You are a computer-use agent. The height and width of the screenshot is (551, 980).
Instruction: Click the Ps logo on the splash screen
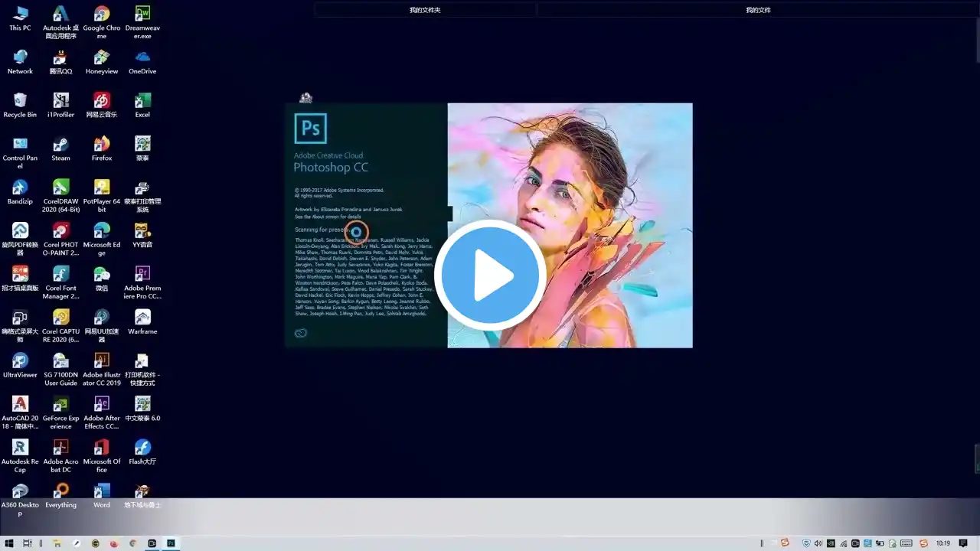pos(311,129)
